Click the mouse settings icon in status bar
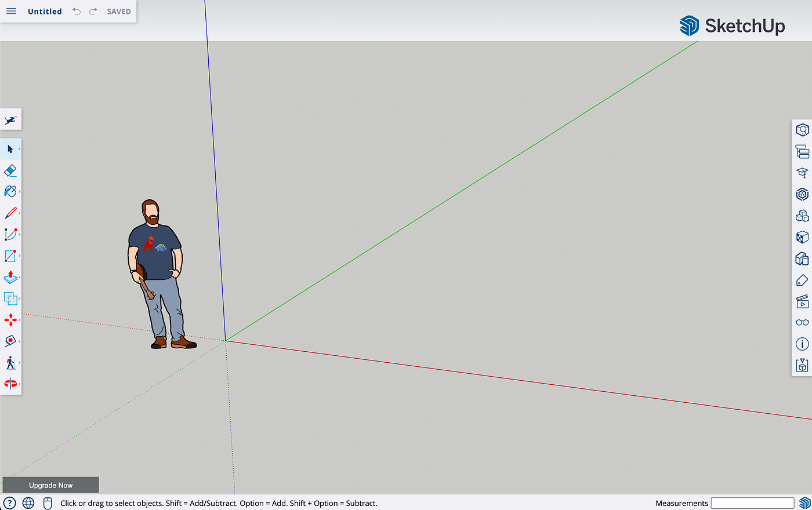812x510 pixels. pos(48,502)
